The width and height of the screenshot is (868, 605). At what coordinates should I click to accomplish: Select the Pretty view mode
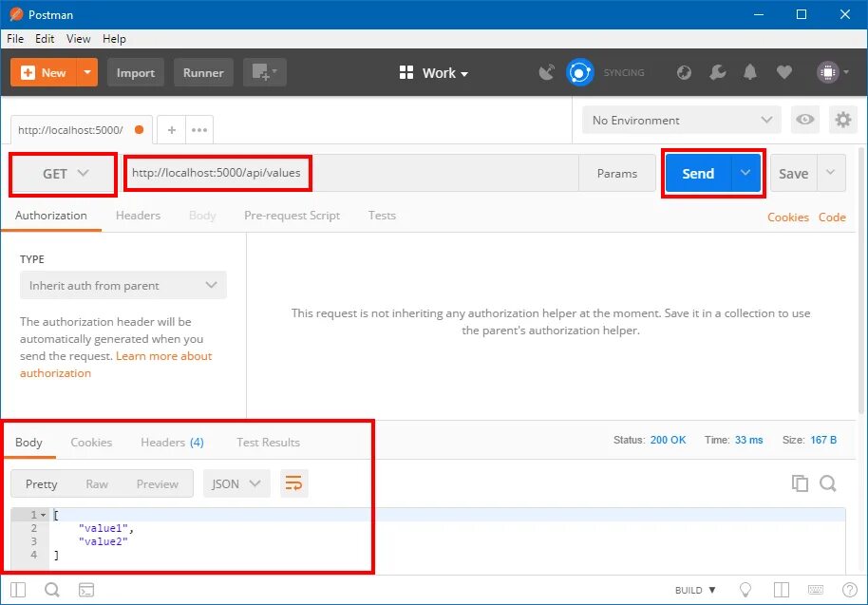pos(42,483)
